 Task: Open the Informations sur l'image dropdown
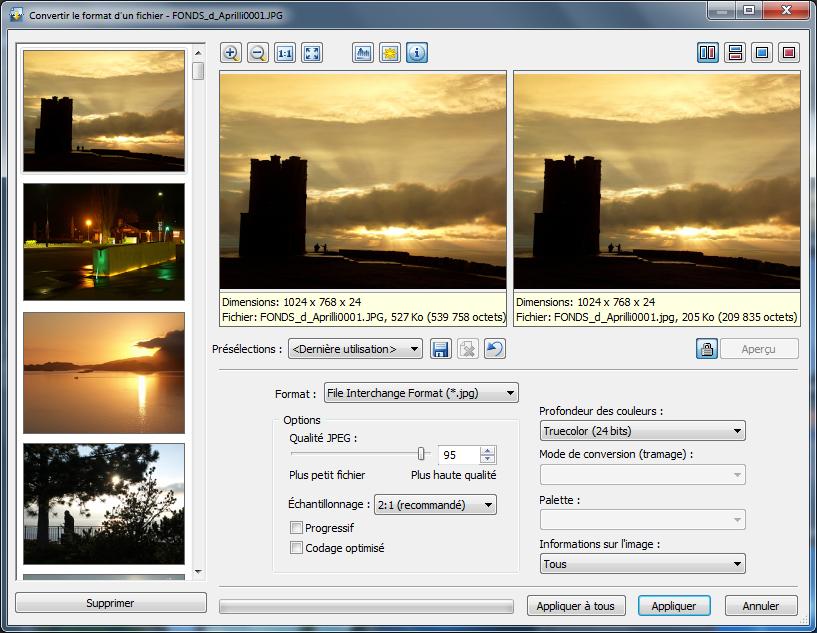(x=642, y=564)
